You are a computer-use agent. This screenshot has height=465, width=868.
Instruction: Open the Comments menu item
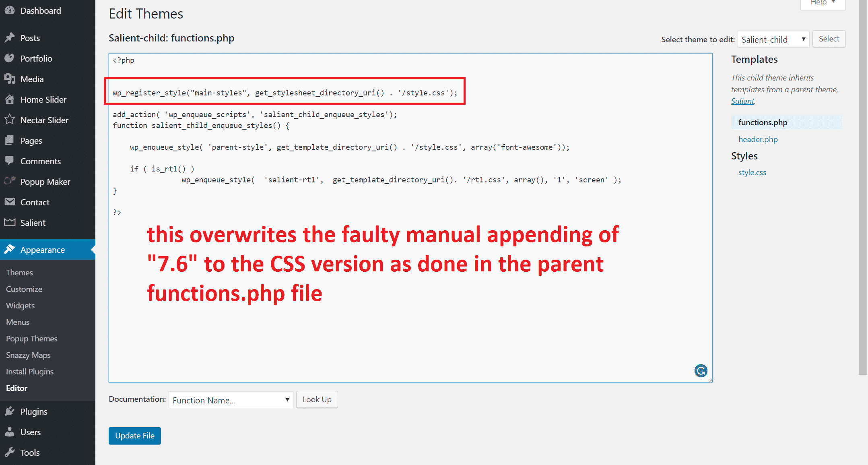pyautogui.click(x=47, y=161)
